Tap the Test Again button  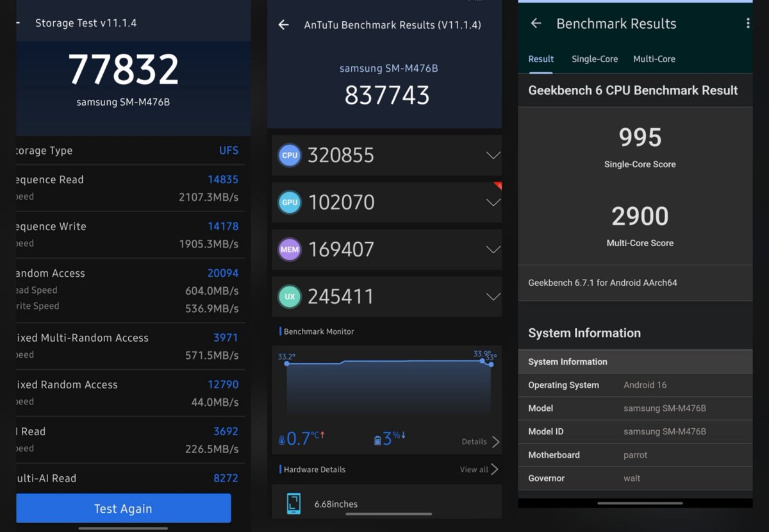click(124, 508)
